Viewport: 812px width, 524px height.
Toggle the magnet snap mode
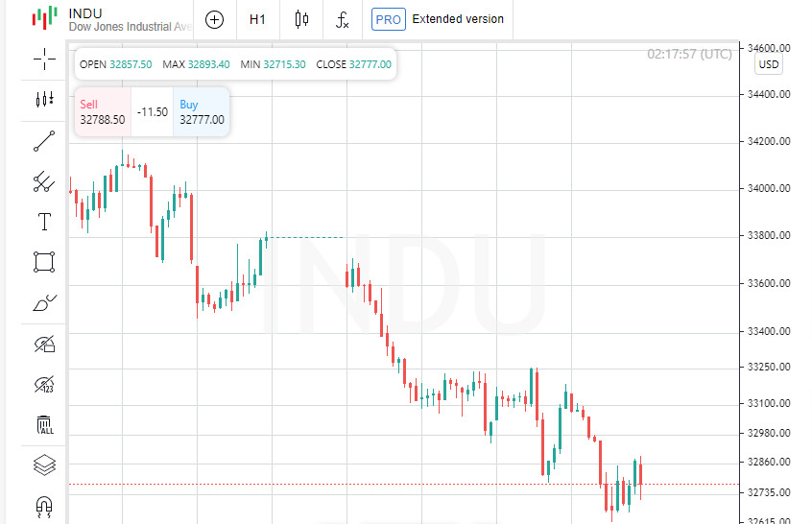pyautogui.click(x=44, y=506)
